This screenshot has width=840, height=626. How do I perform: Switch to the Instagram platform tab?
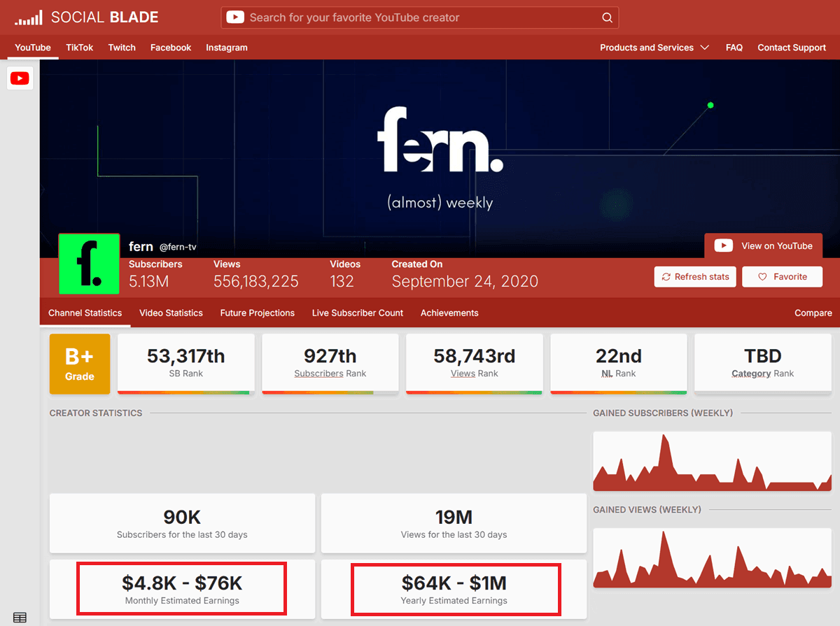click(x=227, y=48)
